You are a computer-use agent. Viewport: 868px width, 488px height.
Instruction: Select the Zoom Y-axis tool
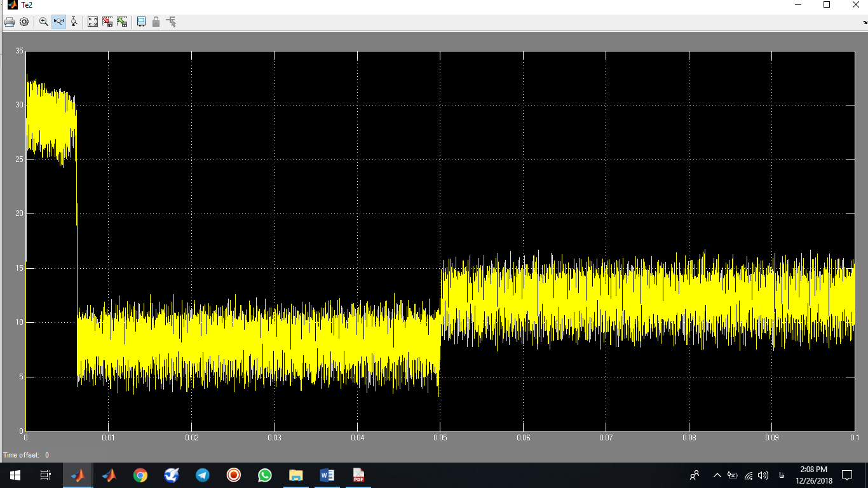pos(74,22)
